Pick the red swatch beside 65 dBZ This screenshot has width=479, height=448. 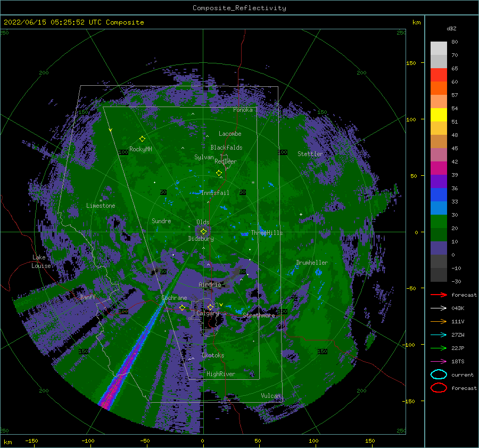[439, 75]
